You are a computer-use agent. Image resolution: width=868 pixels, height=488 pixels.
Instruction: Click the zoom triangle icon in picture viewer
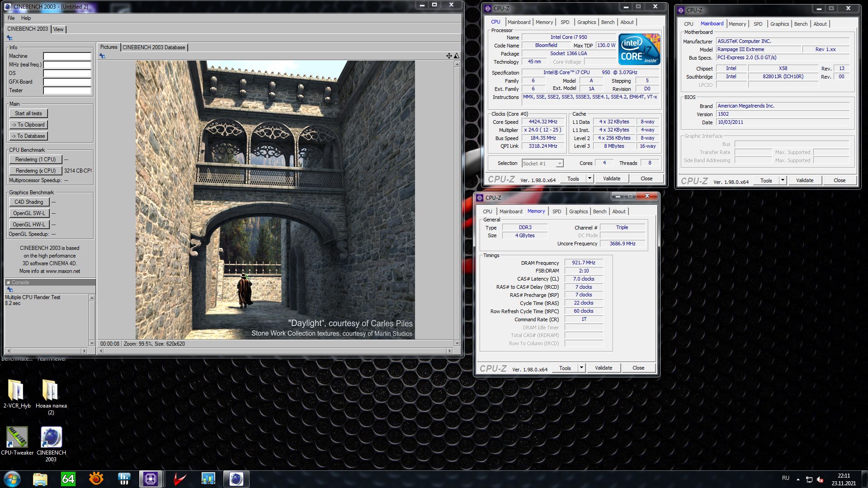(x=457, y=56)
